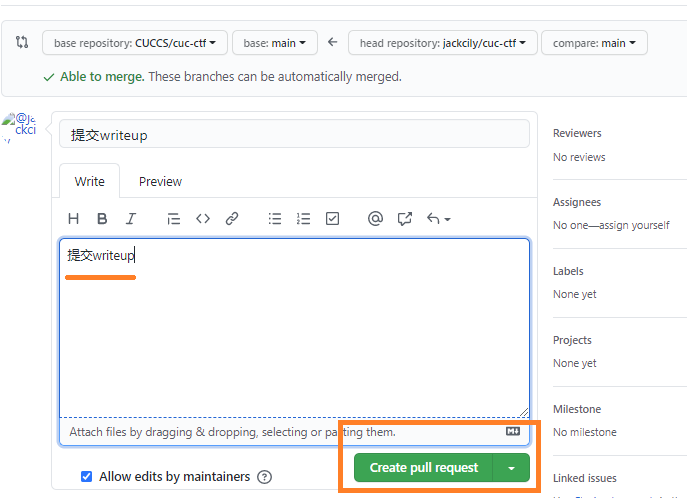Viewport: 687px width, 498px height.
Task: Insert a quote block
Action: point(174,219)
